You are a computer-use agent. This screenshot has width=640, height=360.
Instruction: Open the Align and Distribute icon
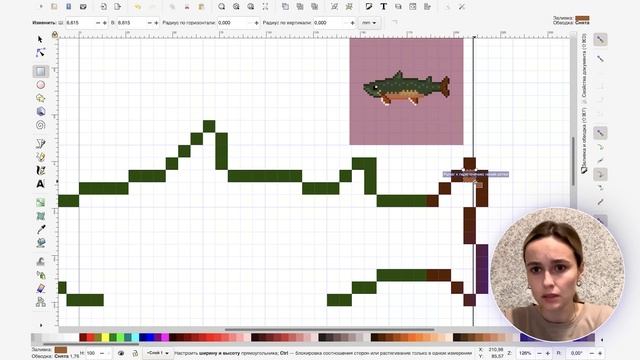(427, 7)
